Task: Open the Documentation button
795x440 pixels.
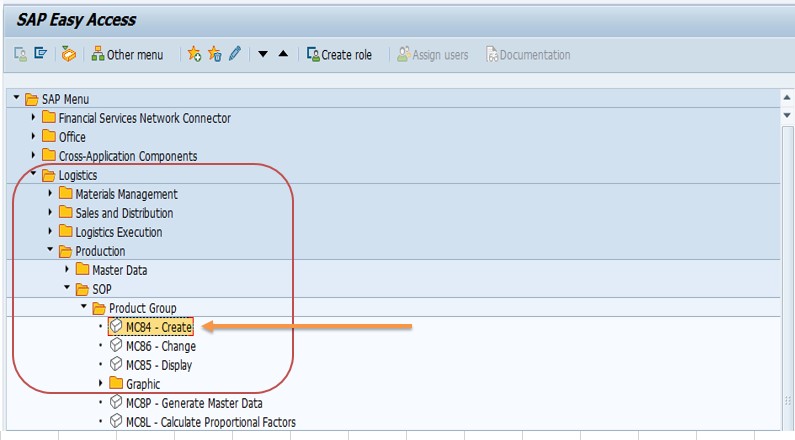Action: coord(528,54)
